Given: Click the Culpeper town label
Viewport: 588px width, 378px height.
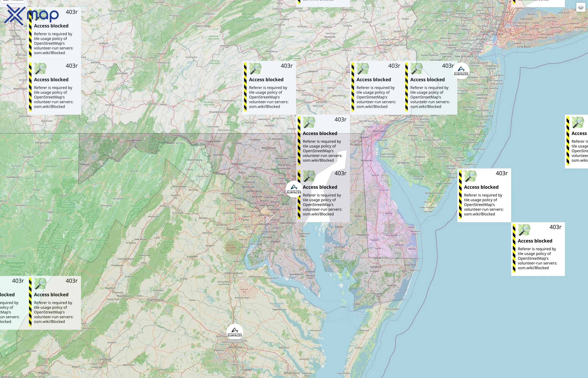Looking at the screenshot, I should [x=192, y=256].
